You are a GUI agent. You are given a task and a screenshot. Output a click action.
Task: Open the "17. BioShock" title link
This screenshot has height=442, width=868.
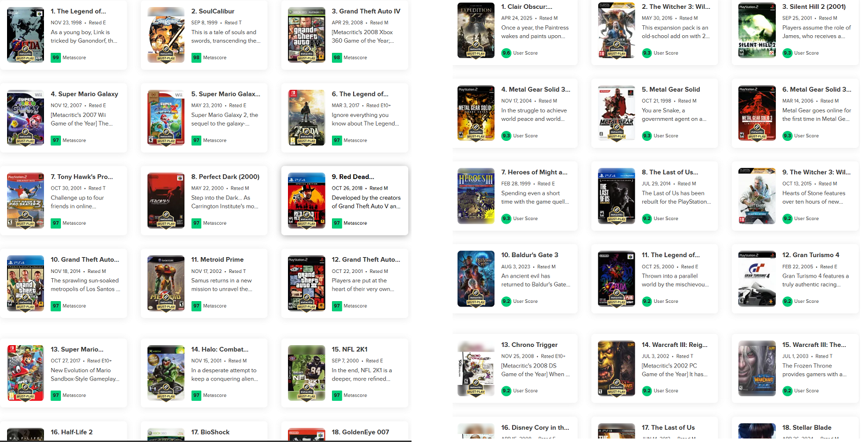pos(211,432)
